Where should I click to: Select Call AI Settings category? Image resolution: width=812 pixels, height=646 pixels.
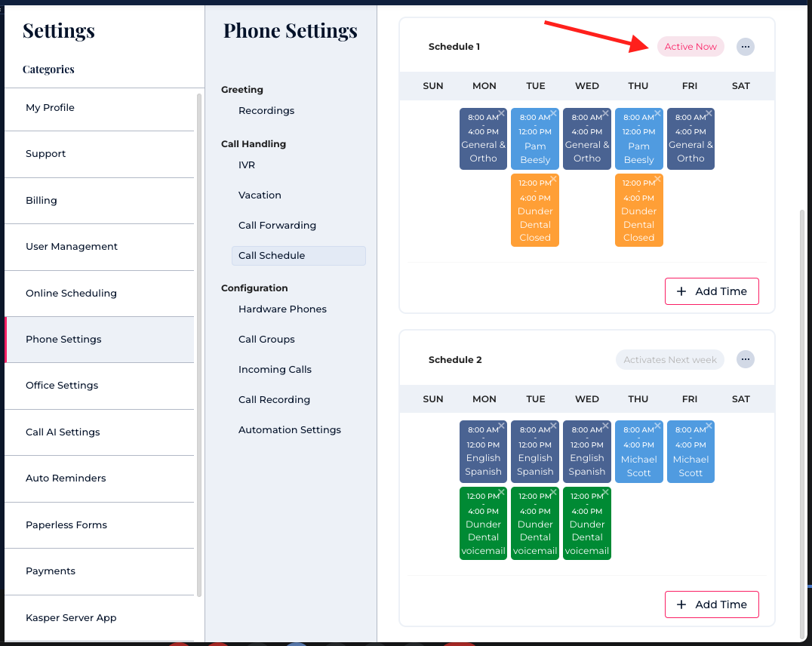click(63, 432)
